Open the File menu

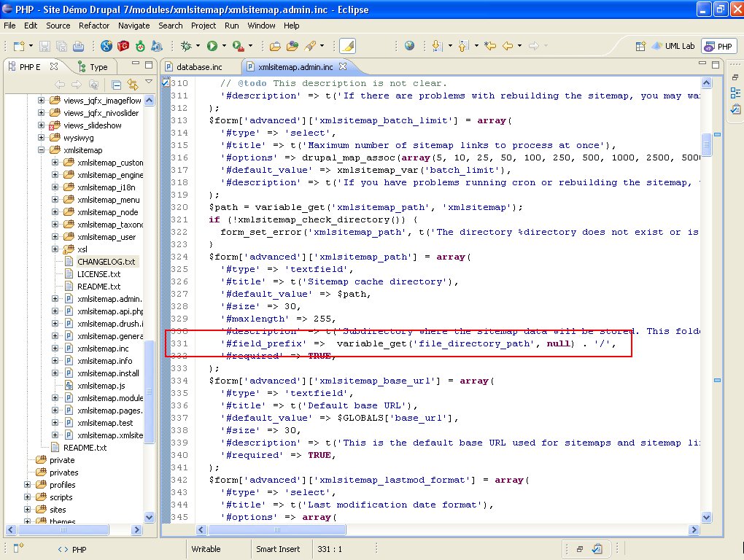point(9,26)
